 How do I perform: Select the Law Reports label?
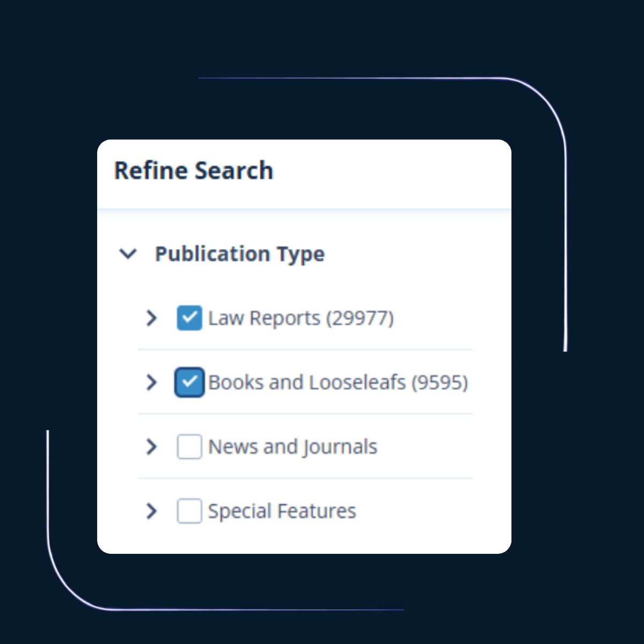click(x=264, y=318)
